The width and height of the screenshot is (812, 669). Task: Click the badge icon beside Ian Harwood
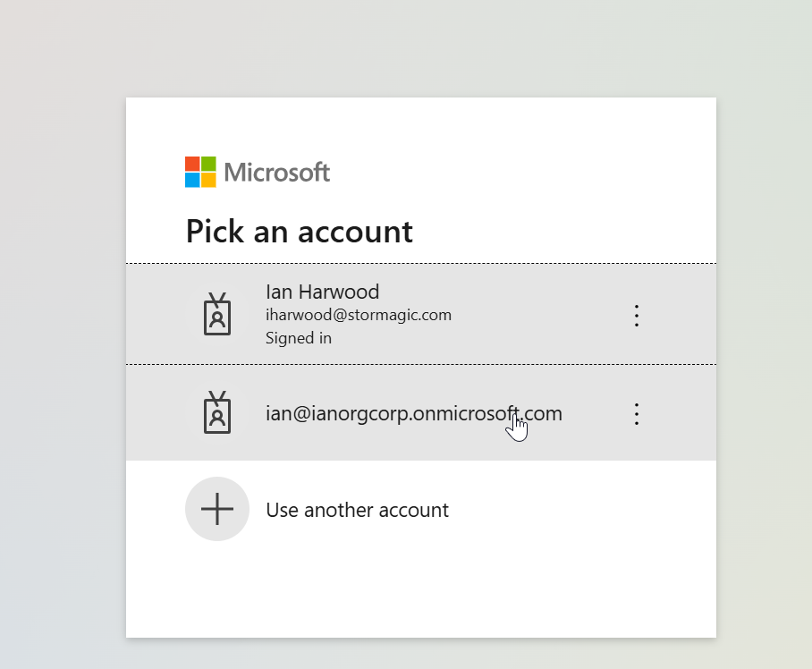[217, 314]
